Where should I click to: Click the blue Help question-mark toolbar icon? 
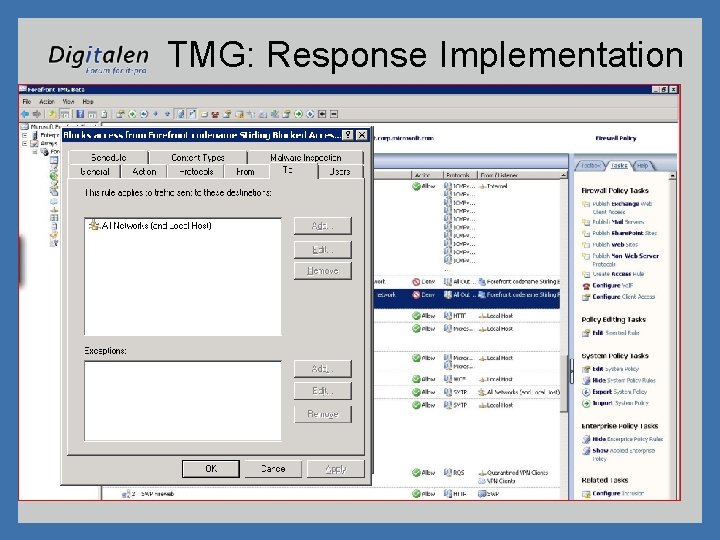pyautogui.click(x=80, y=114)
